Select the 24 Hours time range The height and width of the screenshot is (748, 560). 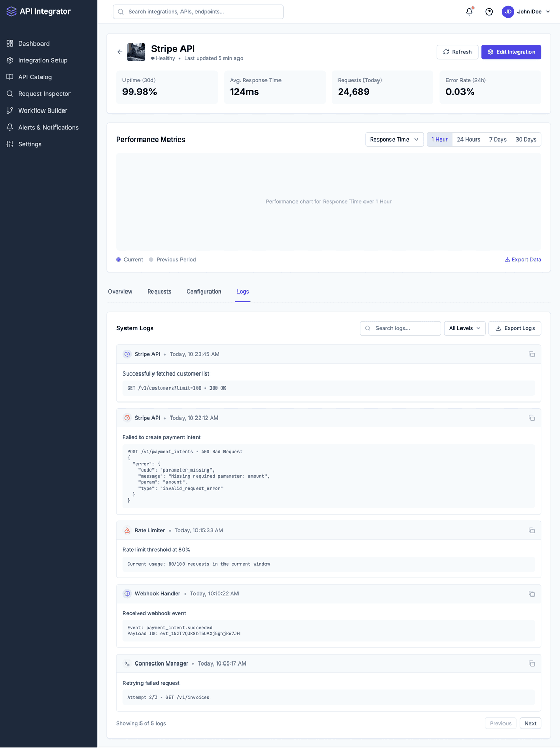click(468, 139)
